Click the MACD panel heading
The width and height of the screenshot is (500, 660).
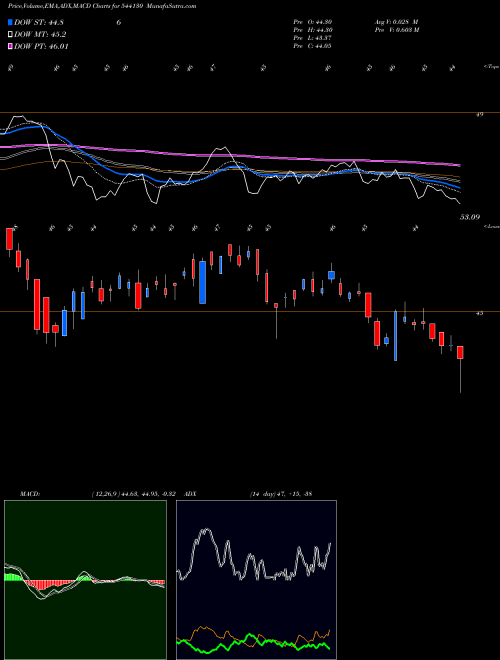(30, 493)
